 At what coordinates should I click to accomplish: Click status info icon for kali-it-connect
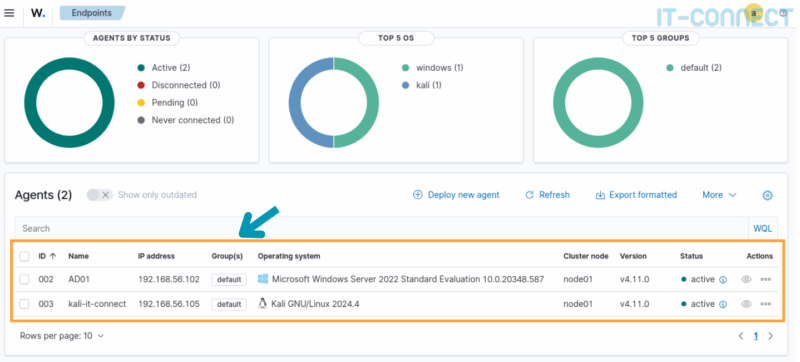(x=722, y=304)
